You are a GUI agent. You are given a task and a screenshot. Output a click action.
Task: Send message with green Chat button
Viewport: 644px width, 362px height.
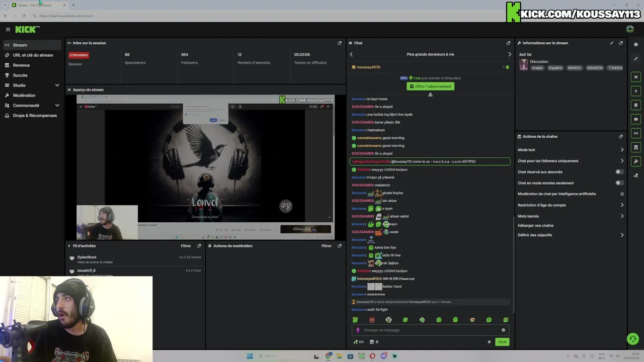point(502,342)
